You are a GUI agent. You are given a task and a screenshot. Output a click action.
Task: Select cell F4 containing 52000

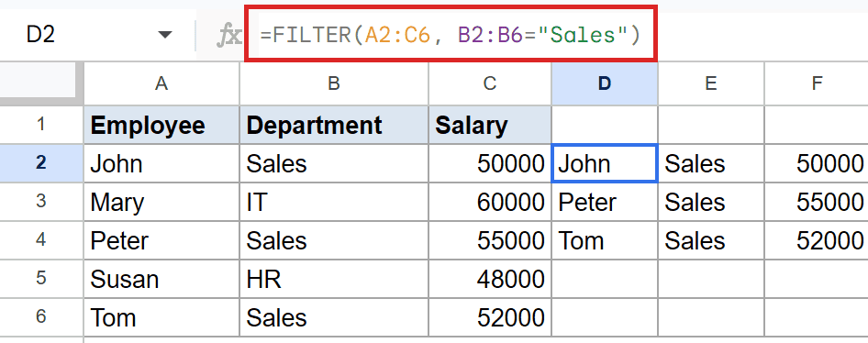tap(817, 240)
